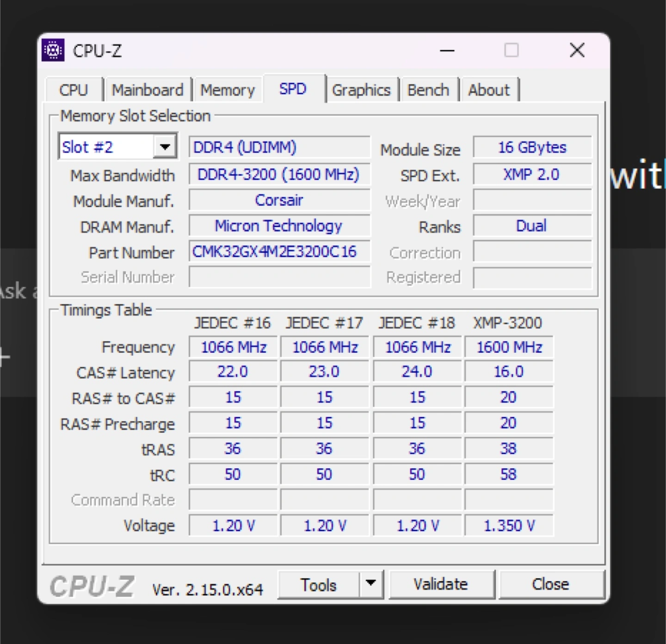This screenshot has height=644, width=666.
Task: Select the SPD tab
Action: [293, 88]
